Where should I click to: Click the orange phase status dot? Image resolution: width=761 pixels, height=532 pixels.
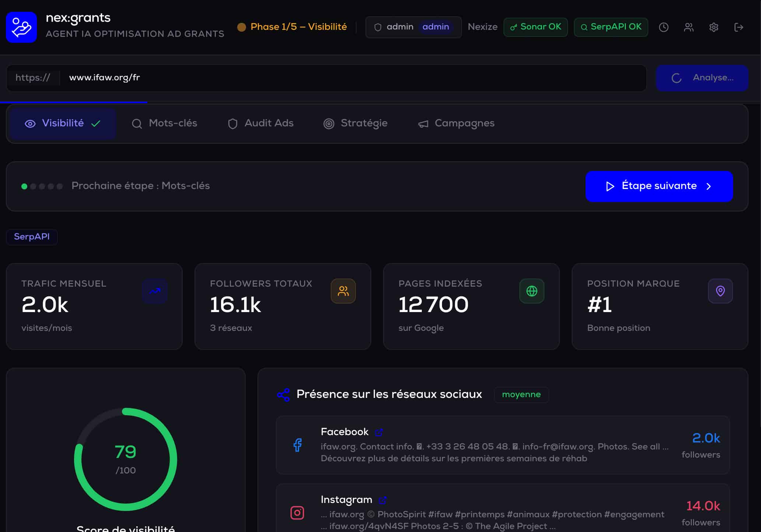click(242, 27)
